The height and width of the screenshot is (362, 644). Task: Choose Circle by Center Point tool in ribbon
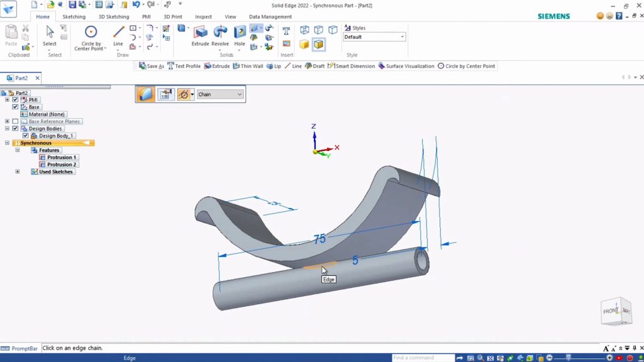(91, 38)
